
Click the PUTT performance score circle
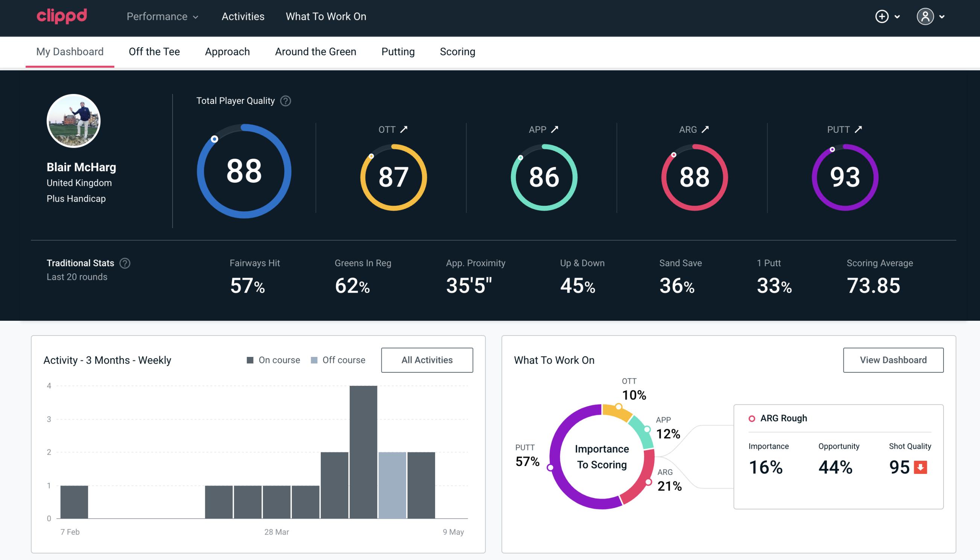point(844,176)
